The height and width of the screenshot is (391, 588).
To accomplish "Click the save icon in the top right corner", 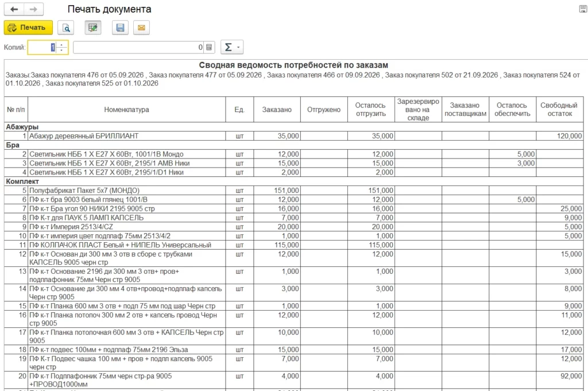I will point(583,9).
